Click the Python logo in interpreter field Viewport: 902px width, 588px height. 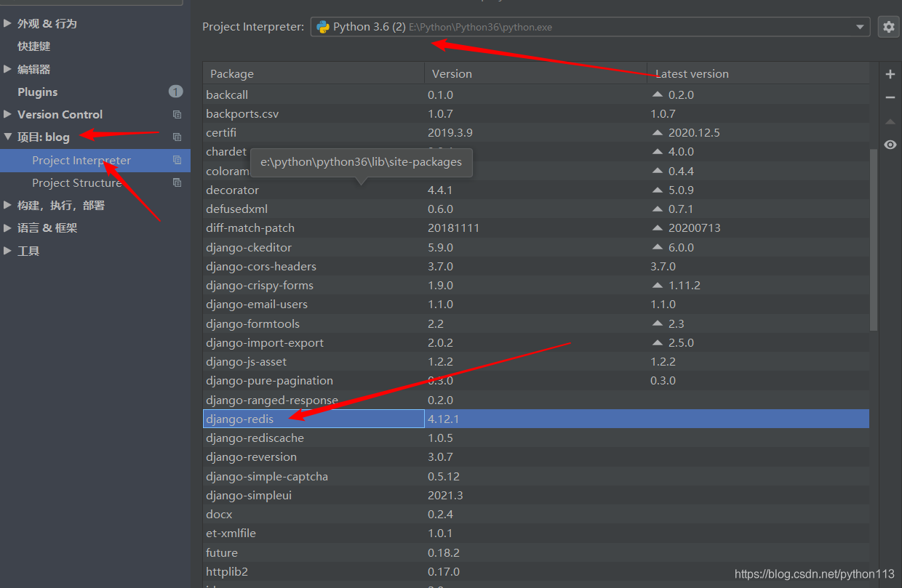tap(323, 27)
